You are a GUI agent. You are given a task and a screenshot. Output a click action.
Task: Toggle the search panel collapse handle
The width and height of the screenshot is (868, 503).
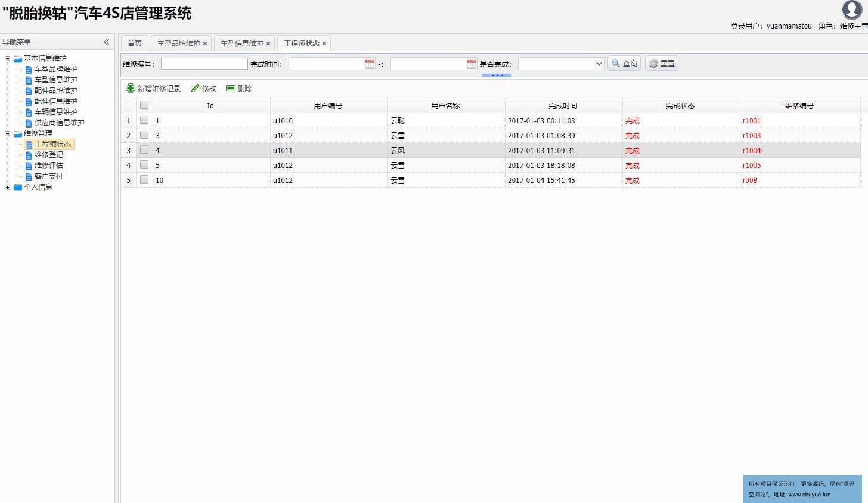pyautogui.click(x=497, y=76)
